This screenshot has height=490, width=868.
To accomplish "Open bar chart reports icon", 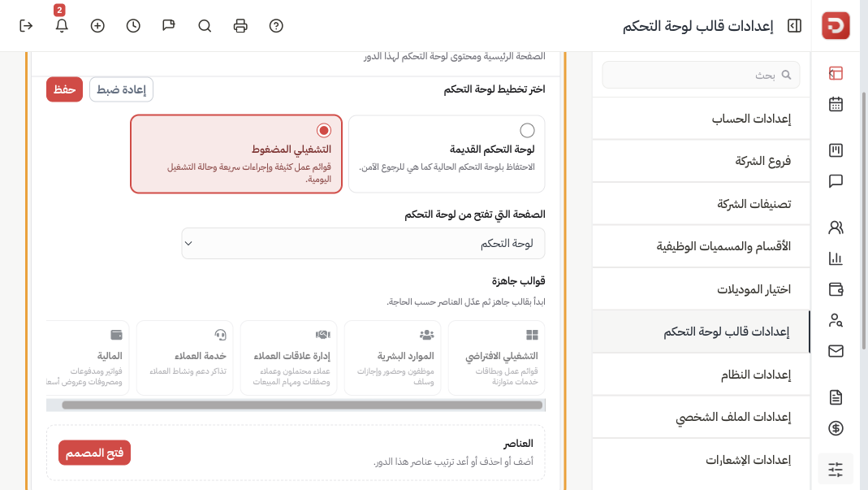I will 836,258.
